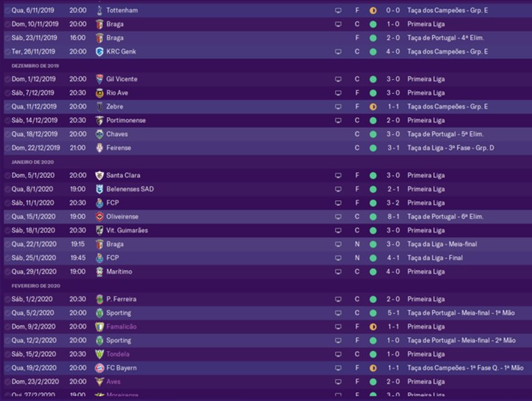The width and height of the screenshot is (532, 401).
Task: Click the orange draw indicator on the Zebre match
Action: pyautogui.click(x=373, y=107)
